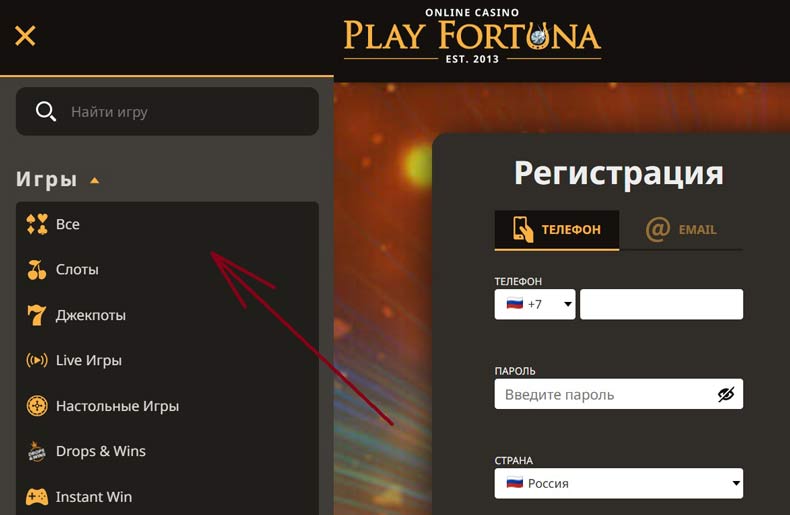
Task: Click the search magnifier icon
Action: [46, 111]
